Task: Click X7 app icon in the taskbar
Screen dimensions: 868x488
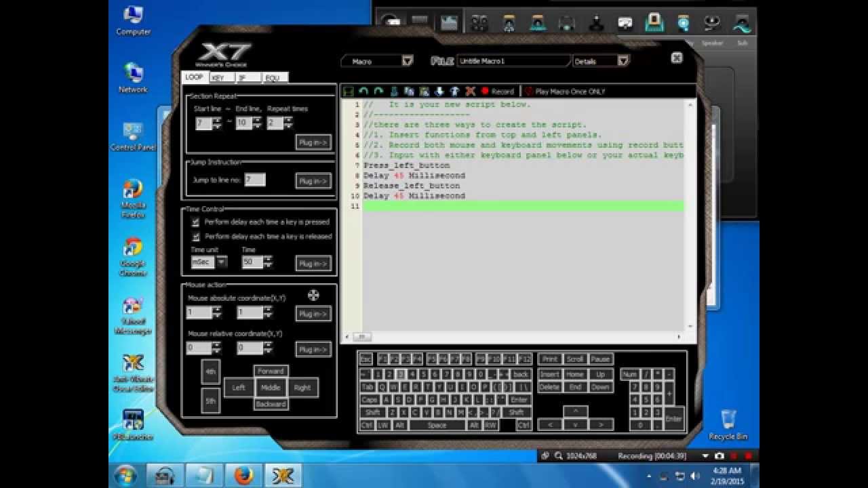Action: click(x=283, y=476)
